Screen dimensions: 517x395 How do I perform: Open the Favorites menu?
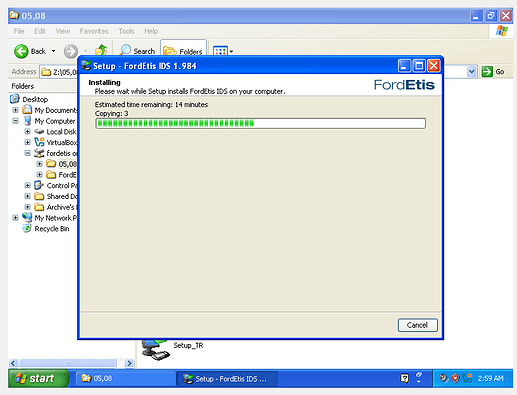click(94, 31)
